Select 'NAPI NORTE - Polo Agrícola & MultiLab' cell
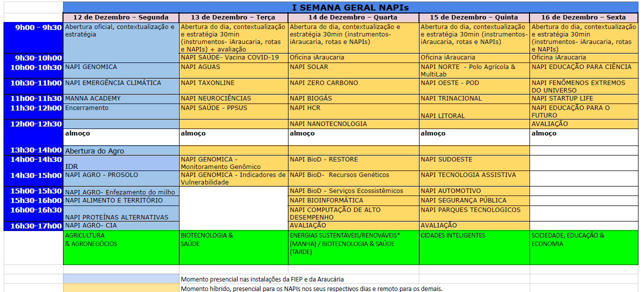 coord(474,70)
